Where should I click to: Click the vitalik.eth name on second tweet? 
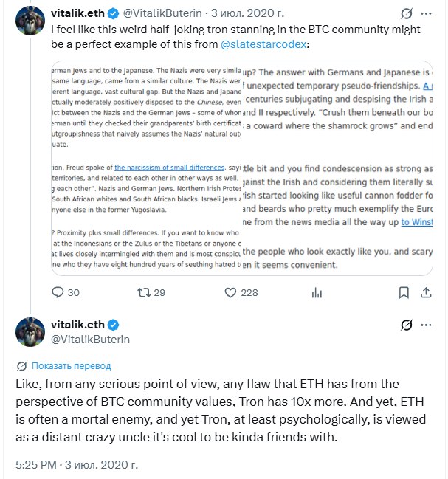tap(77, 325)
